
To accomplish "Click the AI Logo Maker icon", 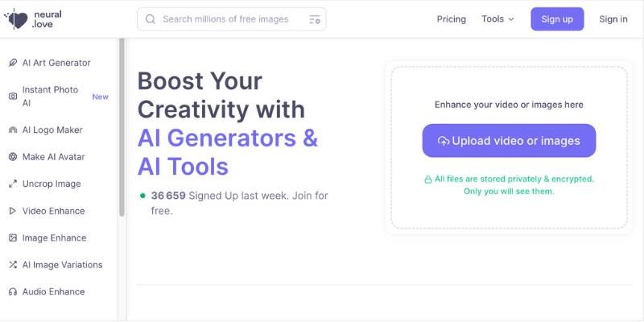I will [x=13, y=130].
